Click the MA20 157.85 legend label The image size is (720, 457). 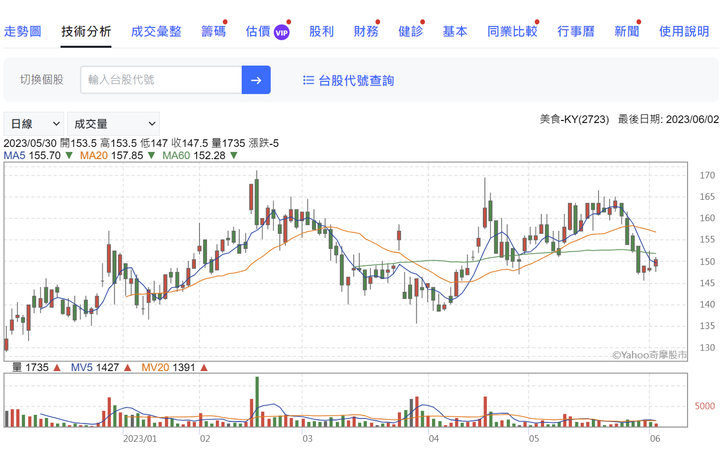[112, 155]
